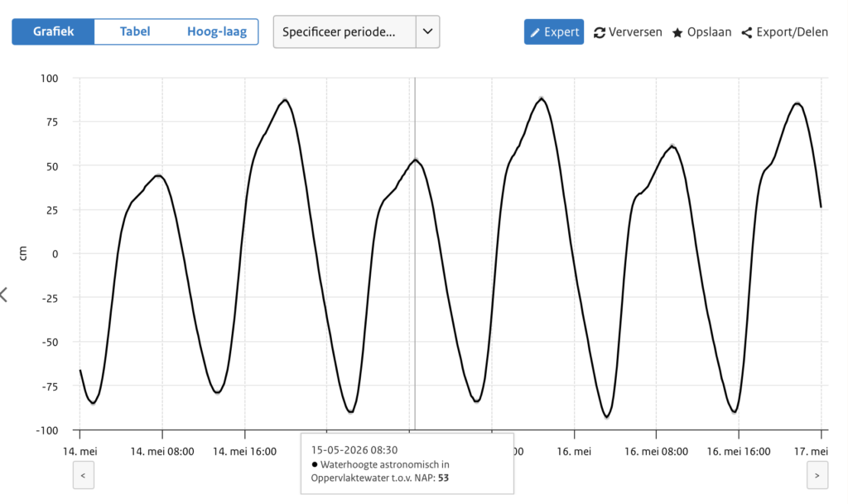Click the curve endpoint at 17. mei
The width and height of the screenshot is (848, 504).
pyautogui.click(x=821, y=207)
